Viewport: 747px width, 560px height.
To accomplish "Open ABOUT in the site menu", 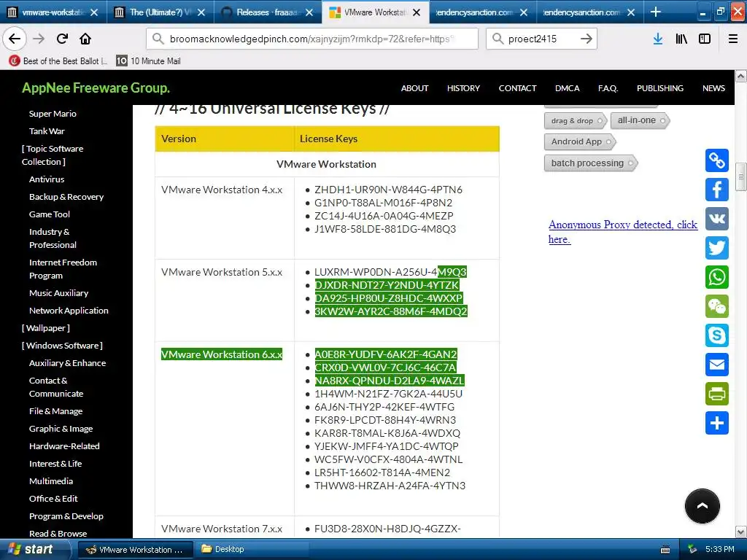I will click(414, 88).
